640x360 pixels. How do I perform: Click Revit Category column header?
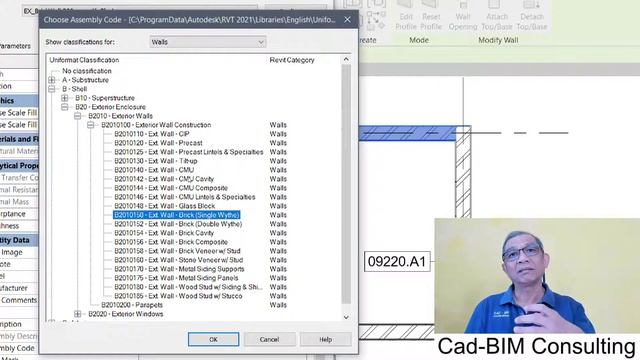pos(292,60)
